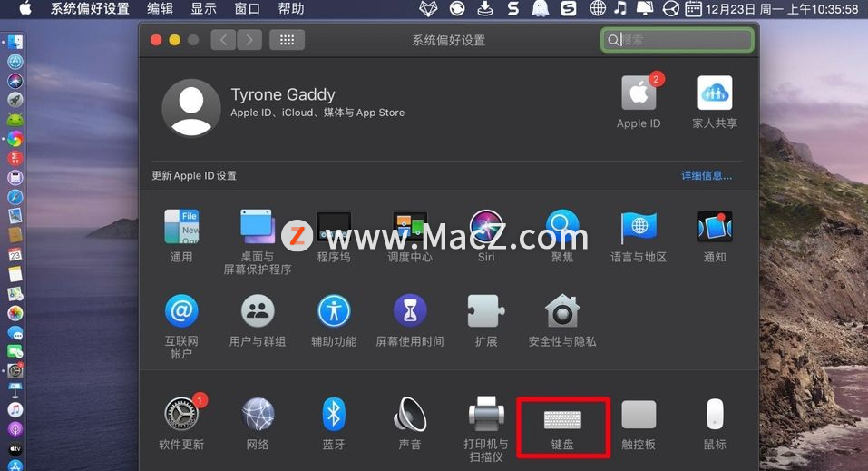Open Apple TV from the Dock
The image size is (868, 471).
(x=15, y=449)
